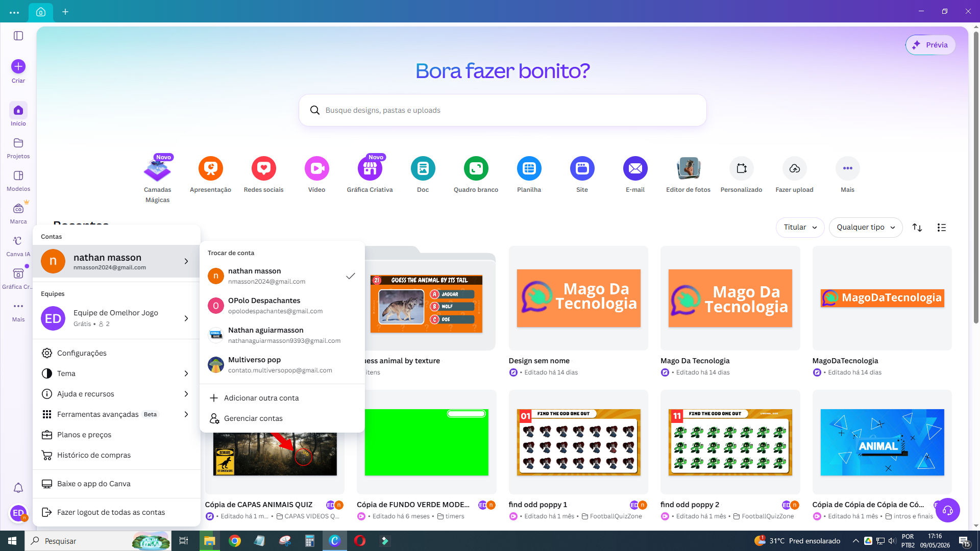Switch to OPolo Despachantes account
Viewport: 980px width, 551px height.
click(282, 306)
